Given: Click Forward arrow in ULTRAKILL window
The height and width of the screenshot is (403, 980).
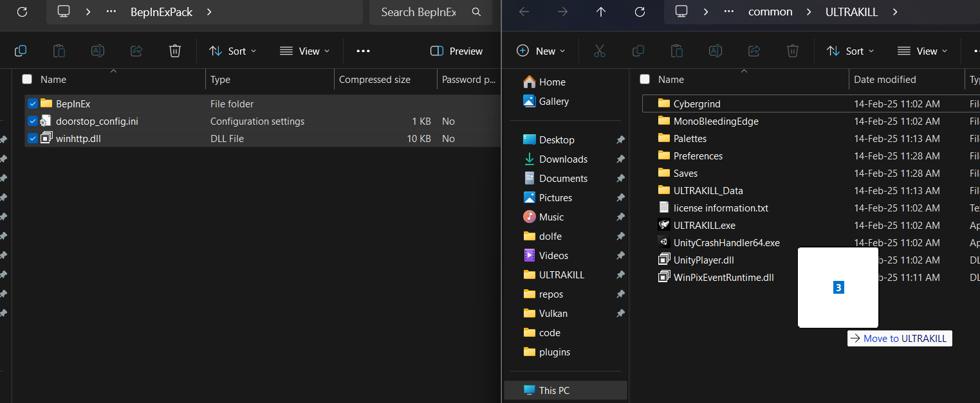Looking at the screenshot, I should [562, 12].
